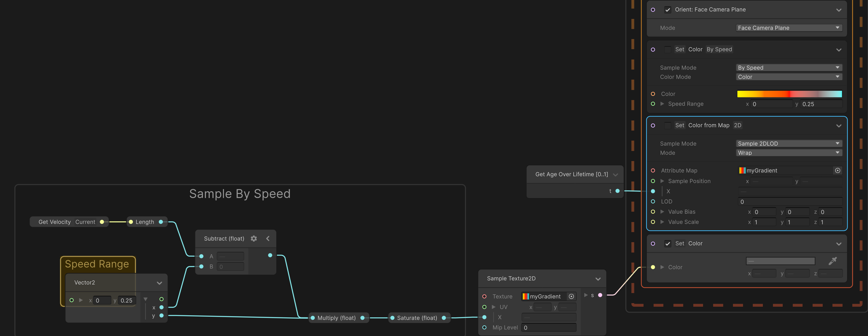
Task: Click the LOD input field in Color from Map
Action: click(x=790, y=201)
